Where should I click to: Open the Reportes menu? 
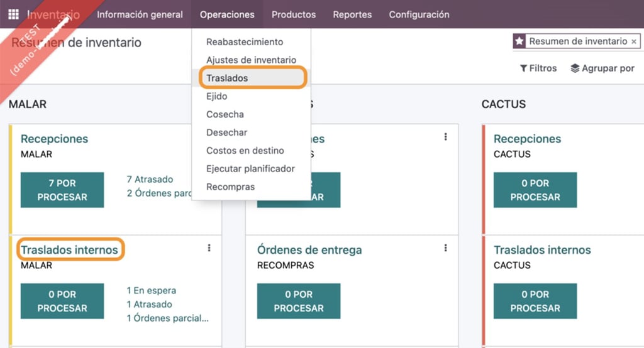(352, 14)
